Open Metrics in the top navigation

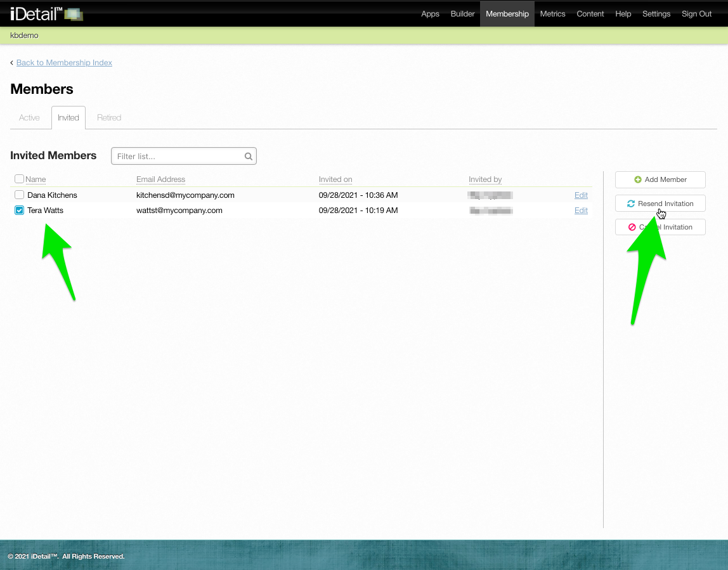click(x=552, y=14)
